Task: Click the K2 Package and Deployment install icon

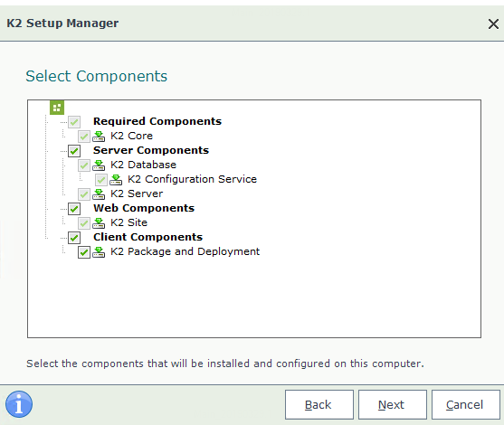Action: [99, 252]
